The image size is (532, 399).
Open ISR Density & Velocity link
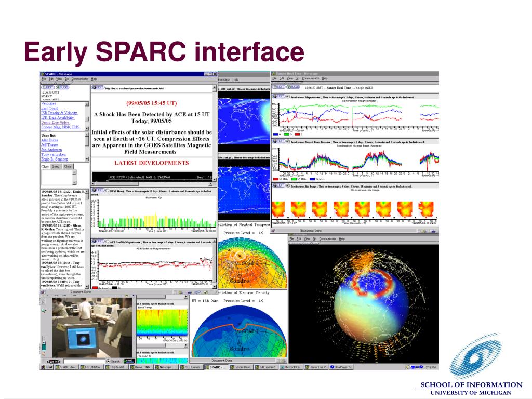point(59,113)
